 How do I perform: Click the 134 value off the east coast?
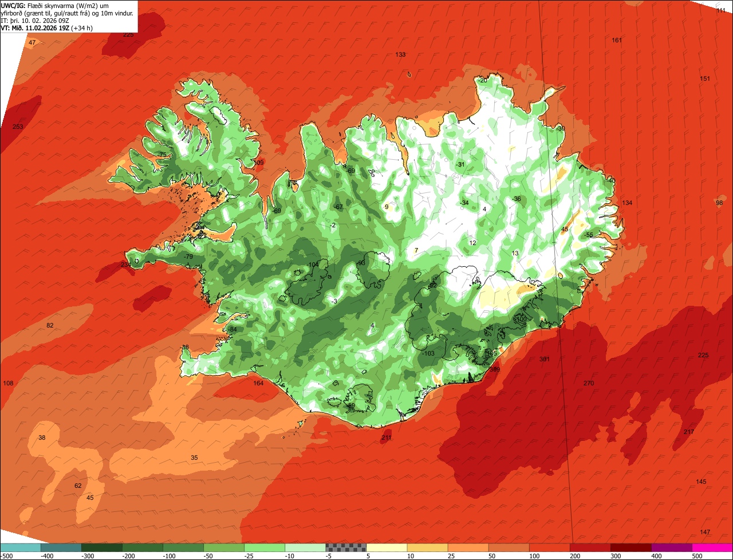627,203
